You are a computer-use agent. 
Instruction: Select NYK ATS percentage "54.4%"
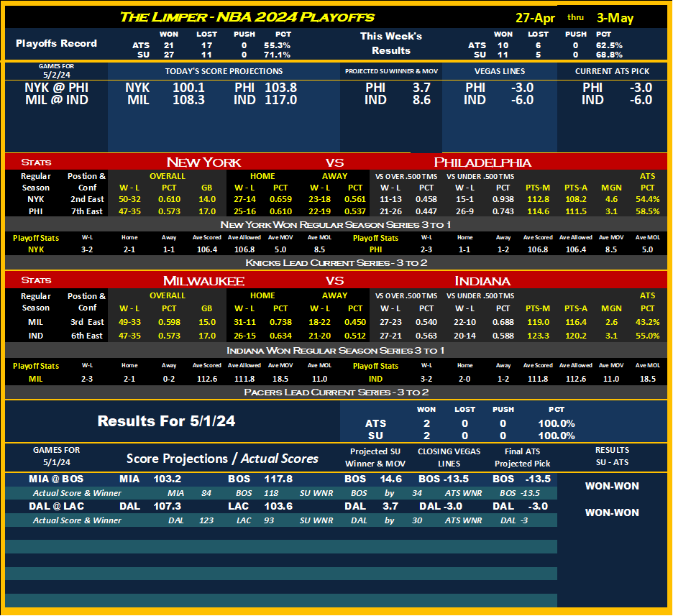647,200
